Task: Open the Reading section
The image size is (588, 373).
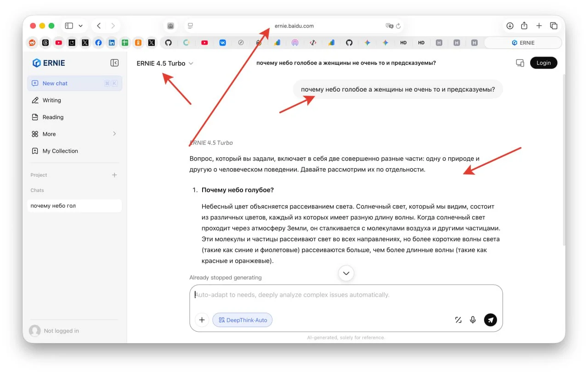Action: click(53, 117)
